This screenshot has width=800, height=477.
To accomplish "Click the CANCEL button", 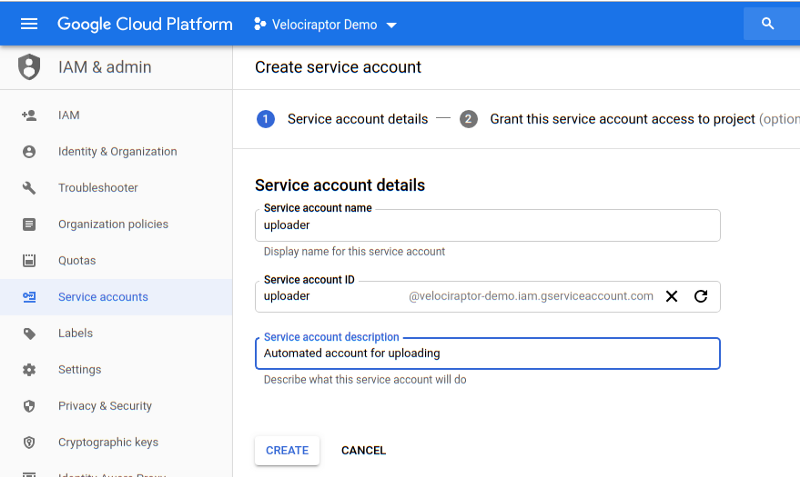I will [363, 451].
